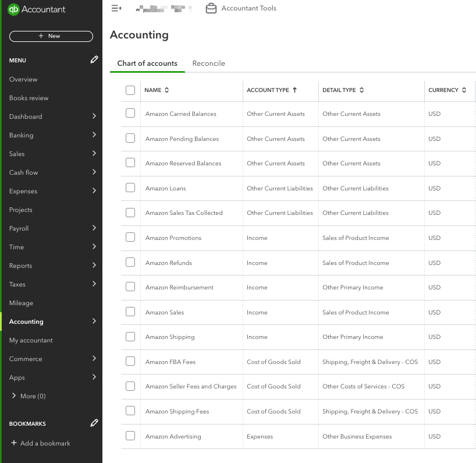Expand the Accounting submenu chevron
This screenshot has height=463, width=476.
(94, 321)
